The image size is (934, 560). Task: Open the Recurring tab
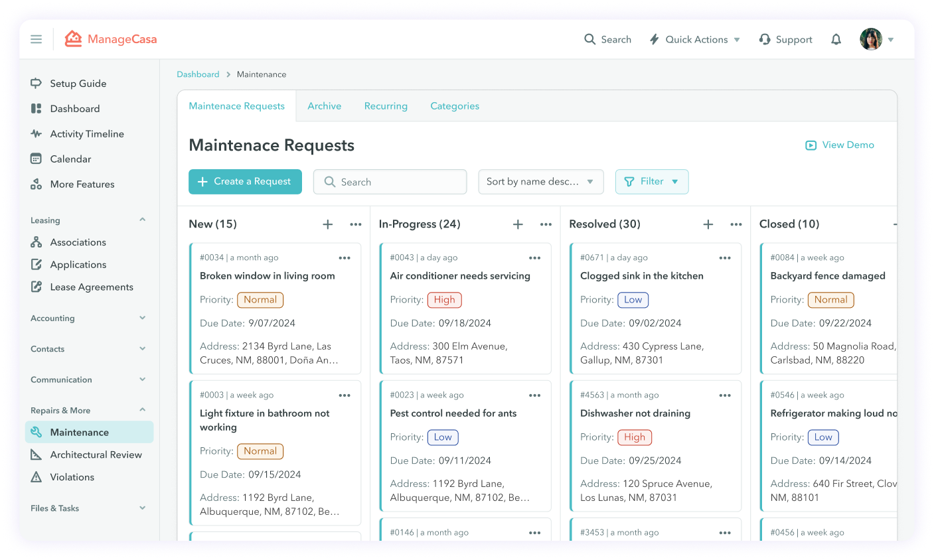pos(386,105)
